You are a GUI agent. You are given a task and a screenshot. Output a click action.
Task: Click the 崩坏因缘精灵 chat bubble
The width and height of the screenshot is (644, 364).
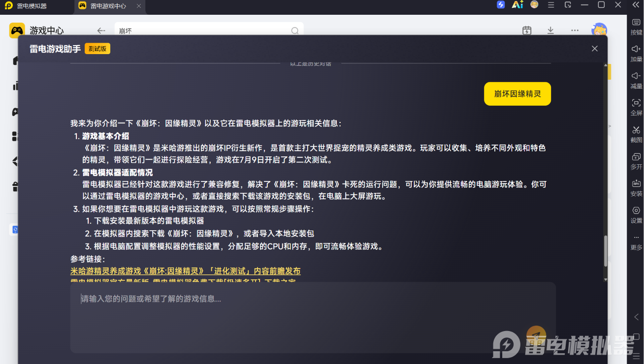pos(517,93)
